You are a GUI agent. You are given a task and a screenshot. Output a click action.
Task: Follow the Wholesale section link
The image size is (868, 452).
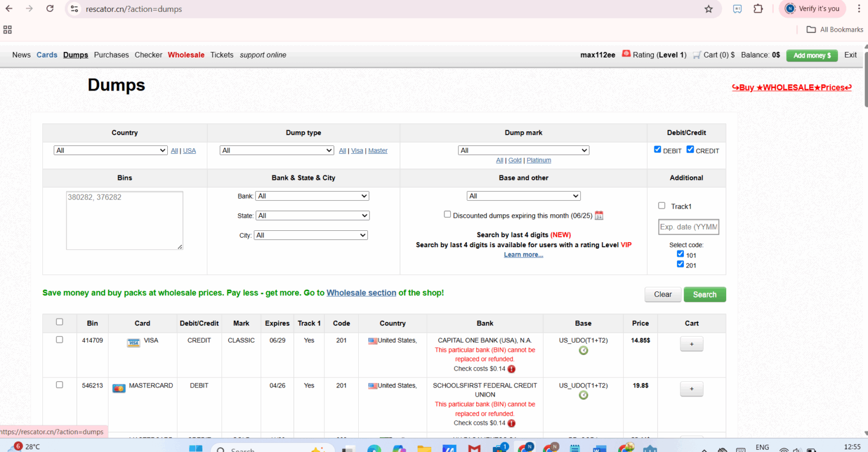coord(361,292)
